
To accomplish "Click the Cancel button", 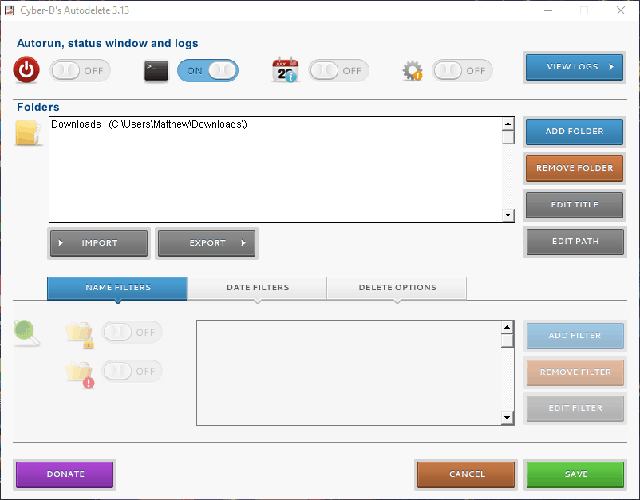I will click(x=466, y=474).
